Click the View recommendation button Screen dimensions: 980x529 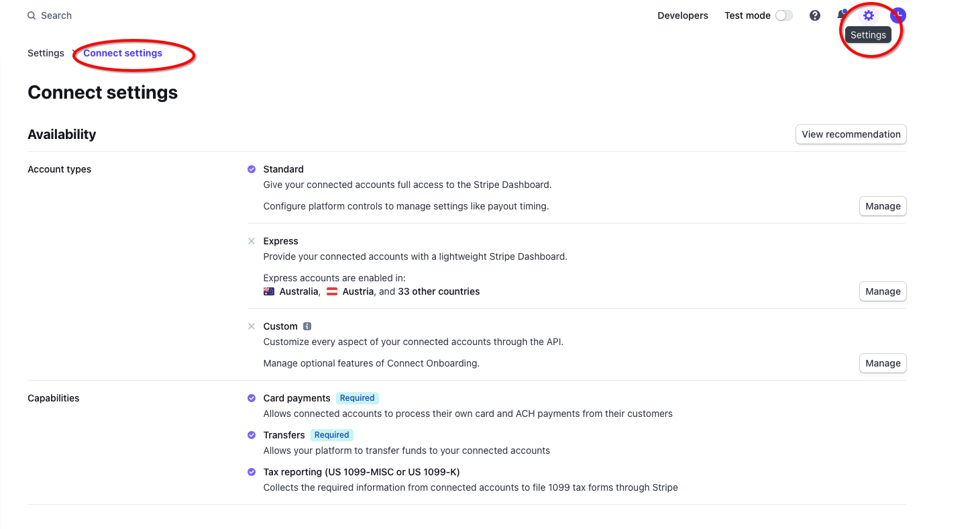pos(851,134)
